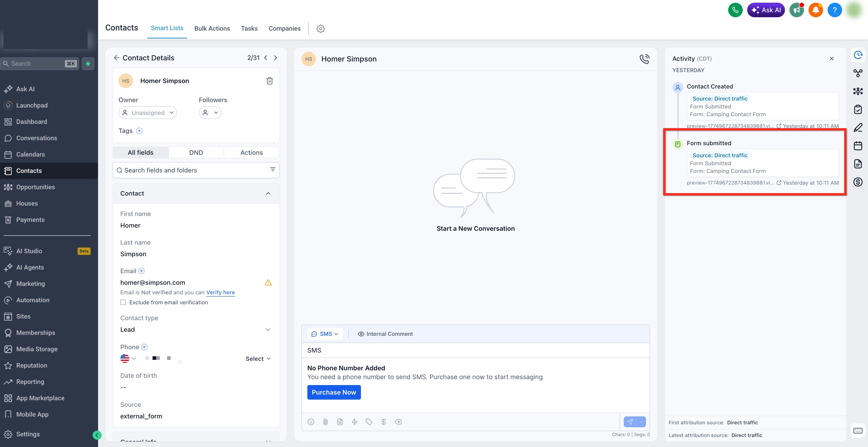Click the Purchase Now button
Viewport: 868px width, 447px height.
click(x=334, y=393)
